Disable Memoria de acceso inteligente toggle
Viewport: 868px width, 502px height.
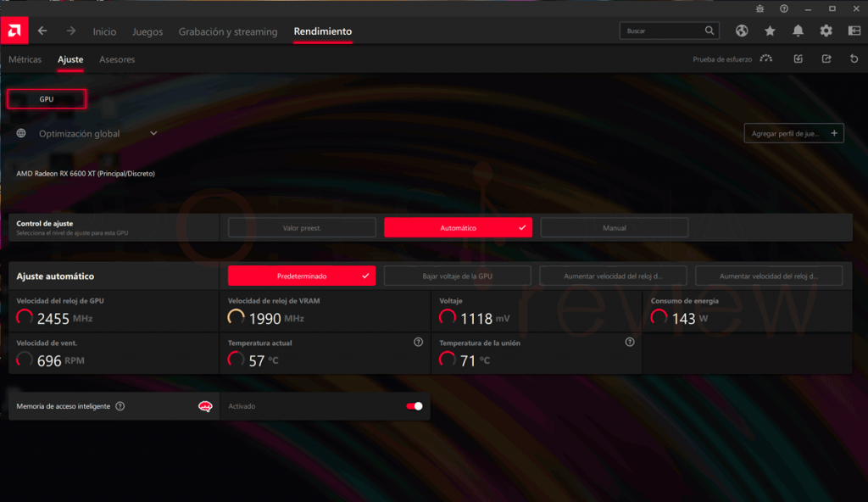point(414,406)
